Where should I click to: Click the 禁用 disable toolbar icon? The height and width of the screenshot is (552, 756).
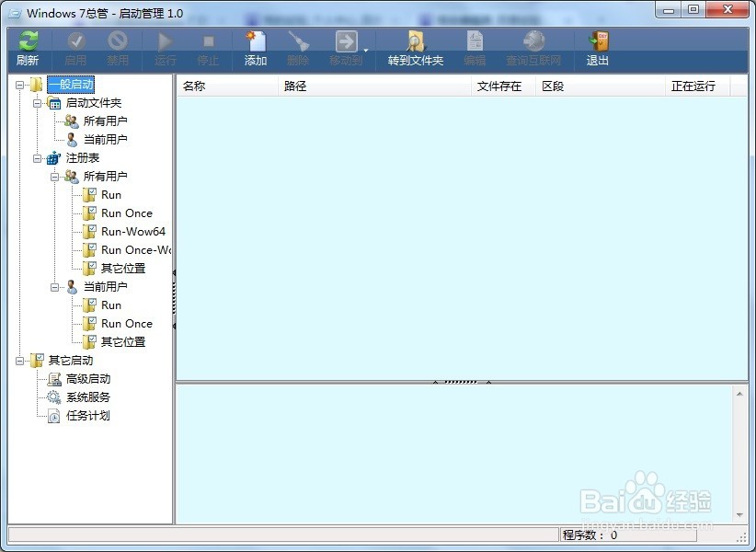(x=117, y=41)
